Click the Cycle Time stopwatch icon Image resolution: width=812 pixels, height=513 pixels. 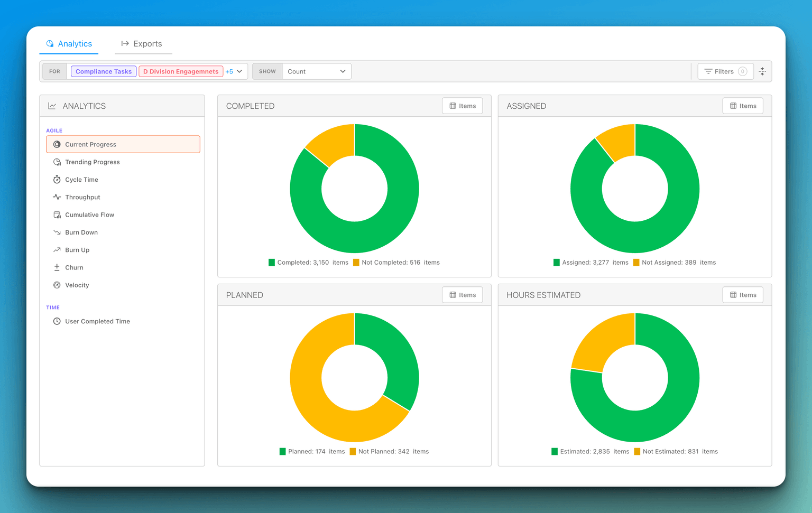tap(57, 180)
